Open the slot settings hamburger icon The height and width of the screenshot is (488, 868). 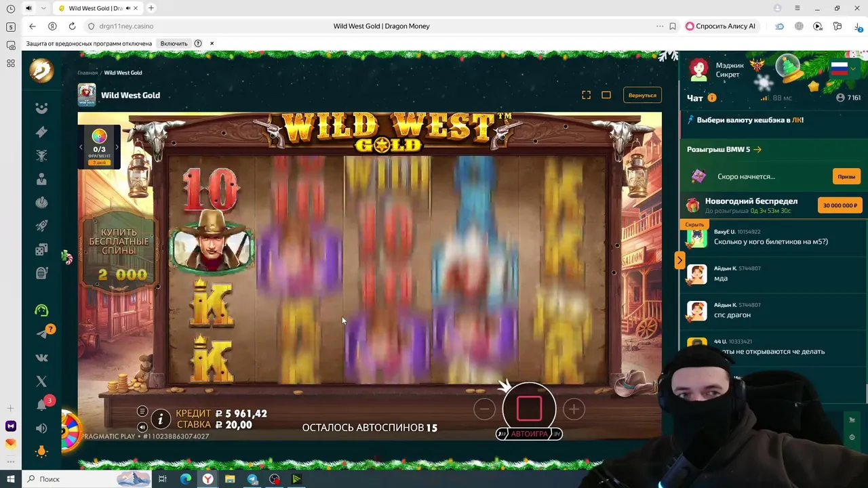coord(142,411)
